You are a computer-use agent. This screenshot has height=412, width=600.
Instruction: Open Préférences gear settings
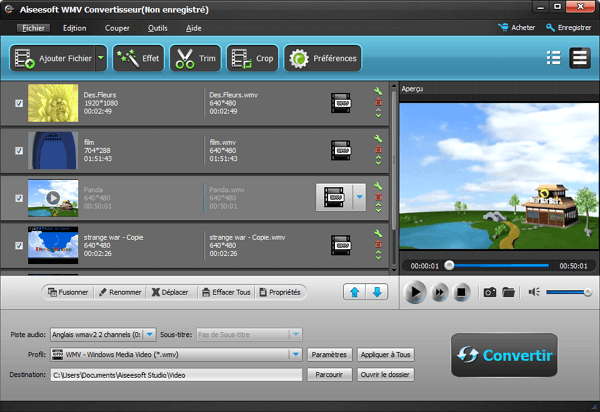pyautogui.click(x=323, y=58)
